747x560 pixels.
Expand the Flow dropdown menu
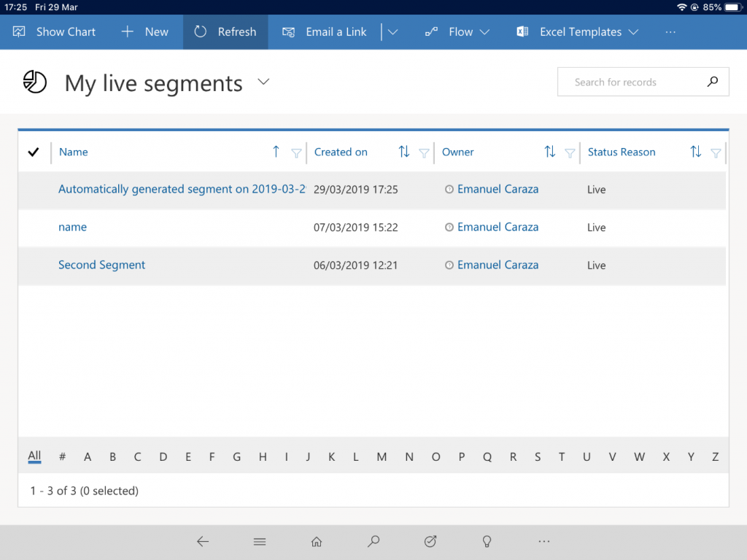[x=484, y=32]
